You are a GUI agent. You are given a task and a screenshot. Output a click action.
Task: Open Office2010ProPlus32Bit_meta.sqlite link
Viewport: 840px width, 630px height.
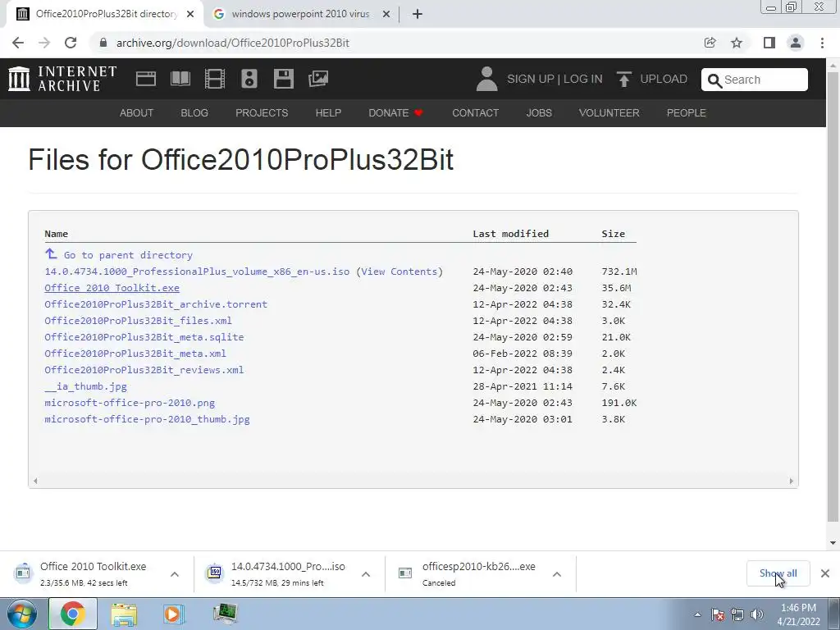pyautogui.click(x=144, y=337)
